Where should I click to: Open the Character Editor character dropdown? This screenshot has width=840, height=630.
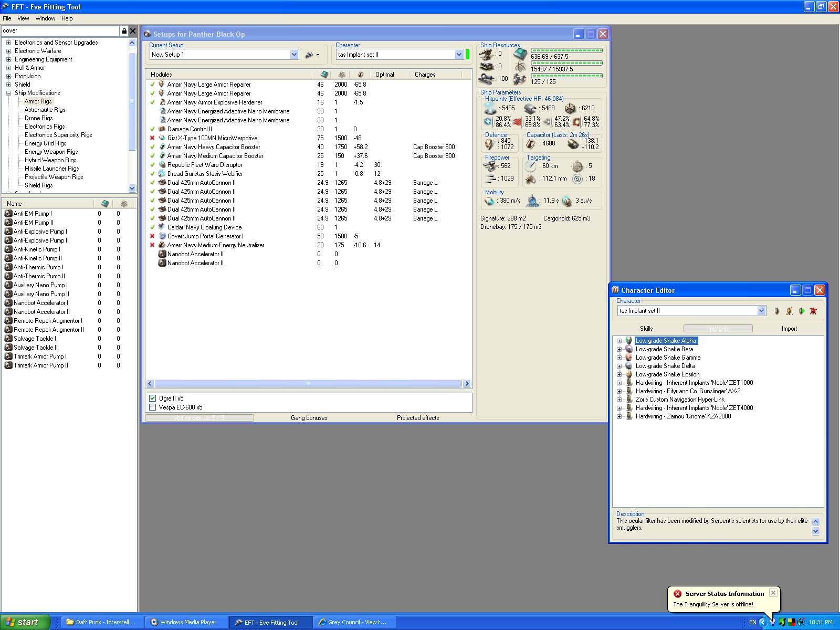[x=761, y=311]
